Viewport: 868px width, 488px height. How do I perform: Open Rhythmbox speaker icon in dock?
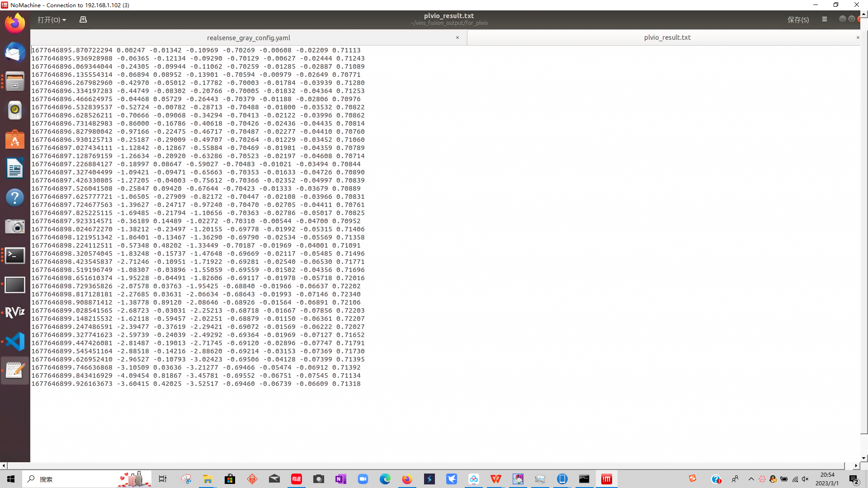coord(15,110)
